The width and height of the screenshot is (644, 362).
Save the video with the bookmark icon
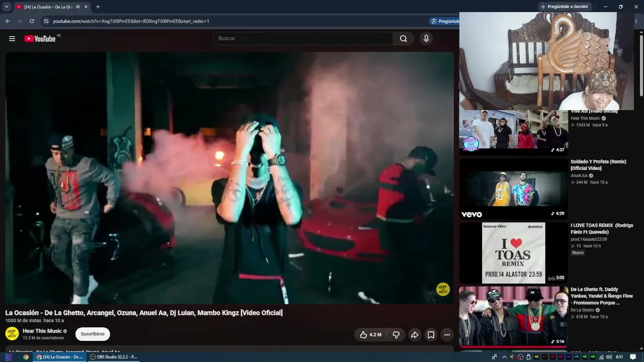pyautogui.click(x=431, y=335)
